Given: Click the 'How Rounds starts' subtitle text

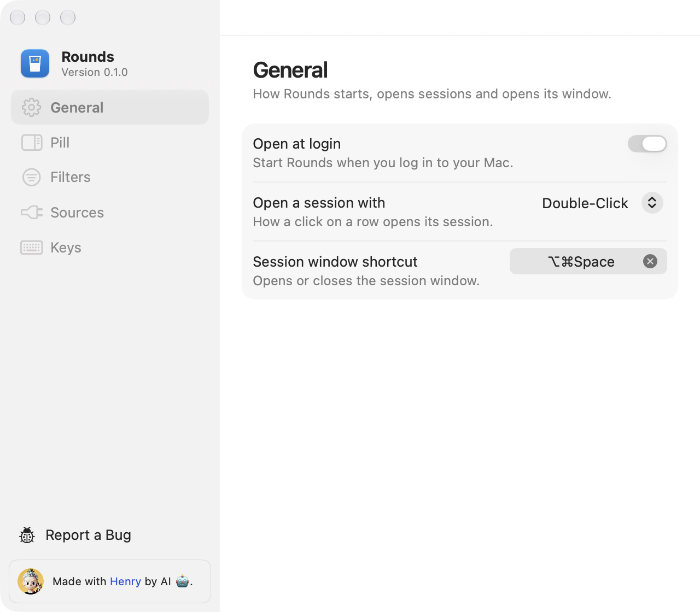Looking at the screenshot, I should (432, 94).
